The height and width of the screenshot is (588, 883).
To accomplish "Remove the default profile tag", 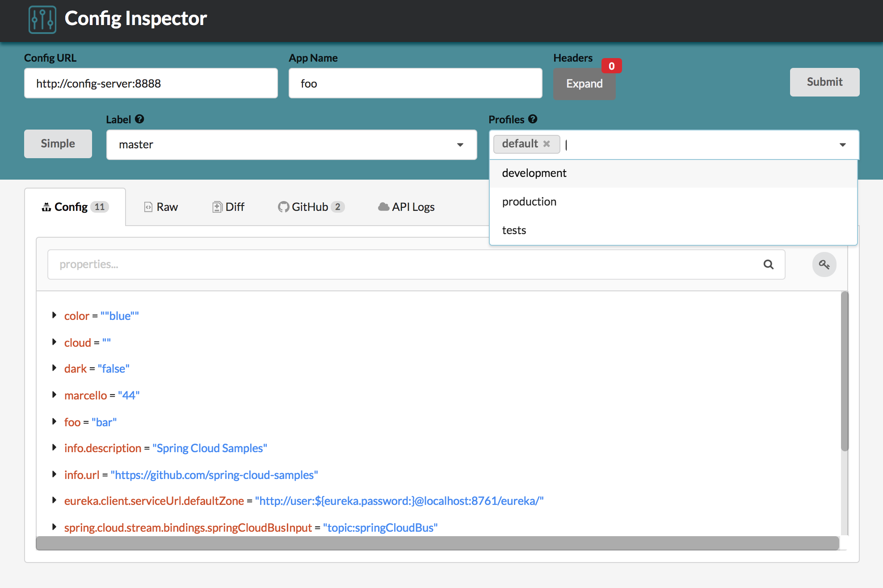I will pyautogui.click(x=547, y=144).
